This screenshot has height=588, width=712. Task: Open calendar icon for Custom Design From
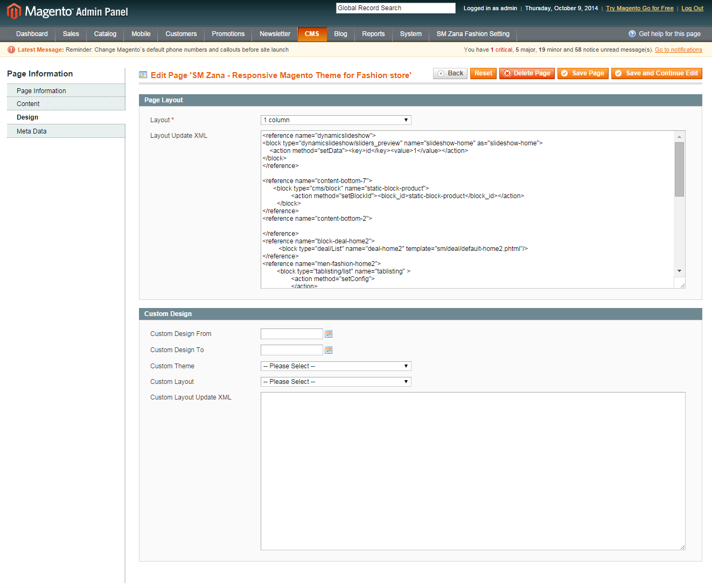tap(329, 334)
